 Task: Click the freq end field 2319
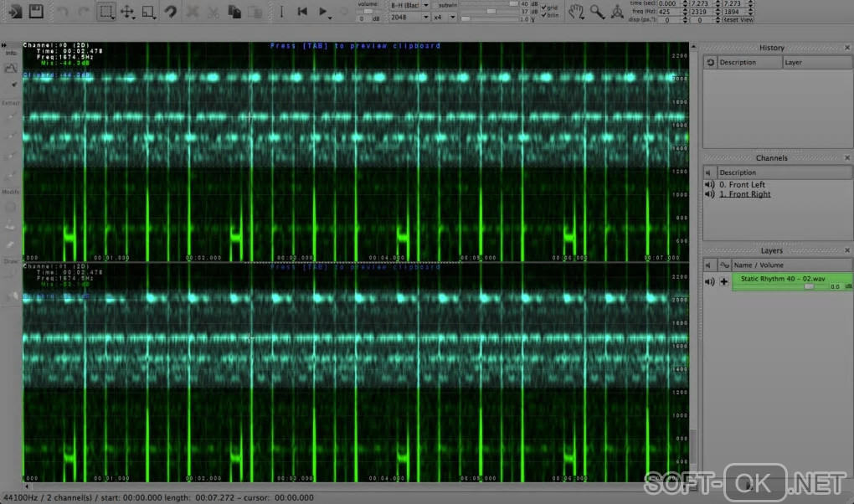coord(702,12)
